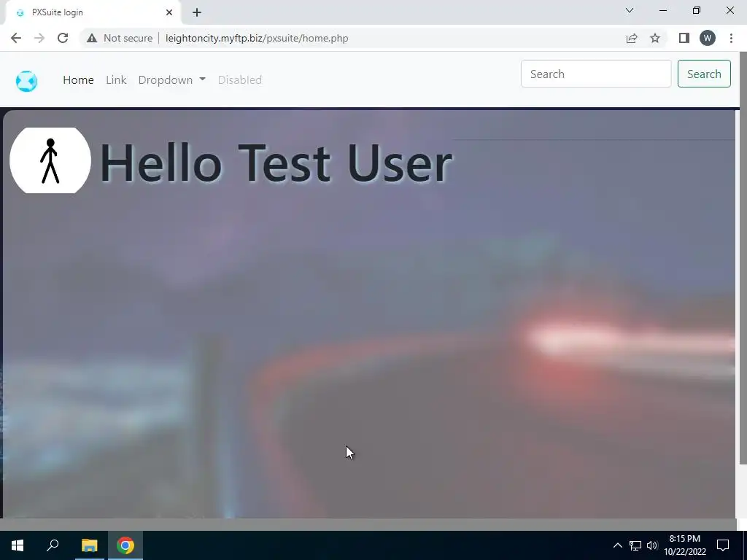Image resolution: width=747 pixels, height=560 pixels.
Task: Reload the page with refresh icon
Action: pos(63,38)
